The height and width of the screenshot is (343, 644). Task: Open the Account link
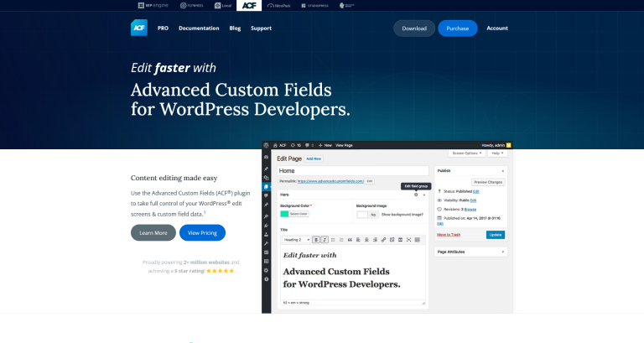point(497,28)
